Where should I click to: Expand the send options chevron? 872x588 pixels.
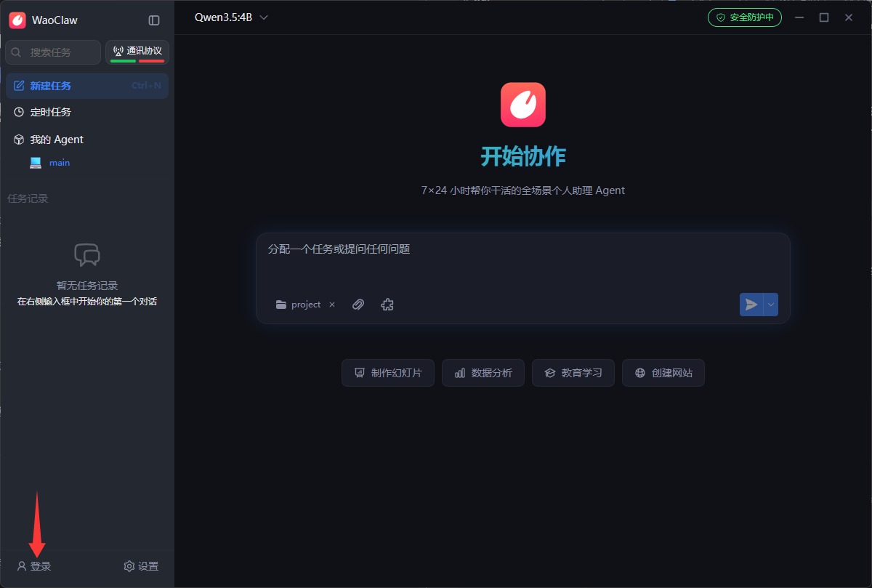[771, 305]
